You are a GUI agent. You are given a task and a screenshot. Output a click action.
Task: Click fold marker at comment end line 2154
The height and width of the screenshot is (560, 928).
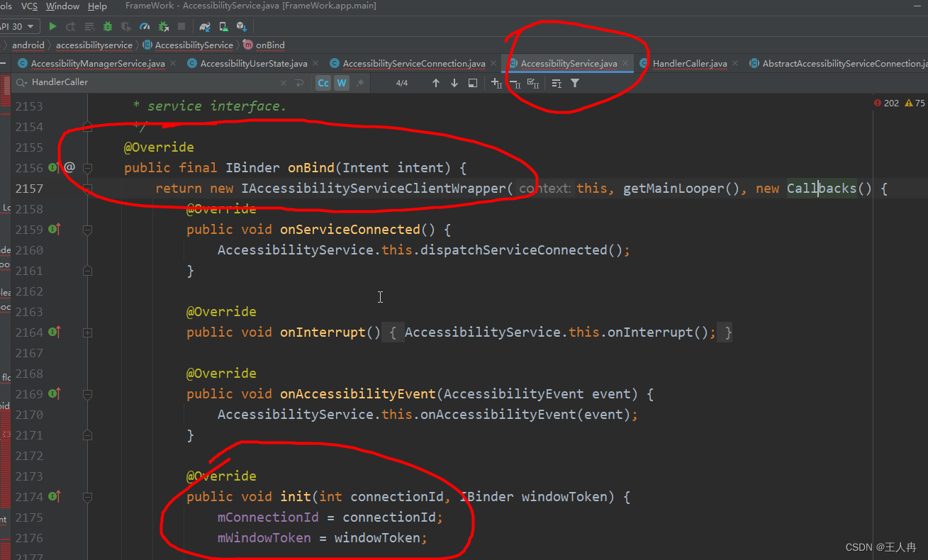click(x=87, y=127)
